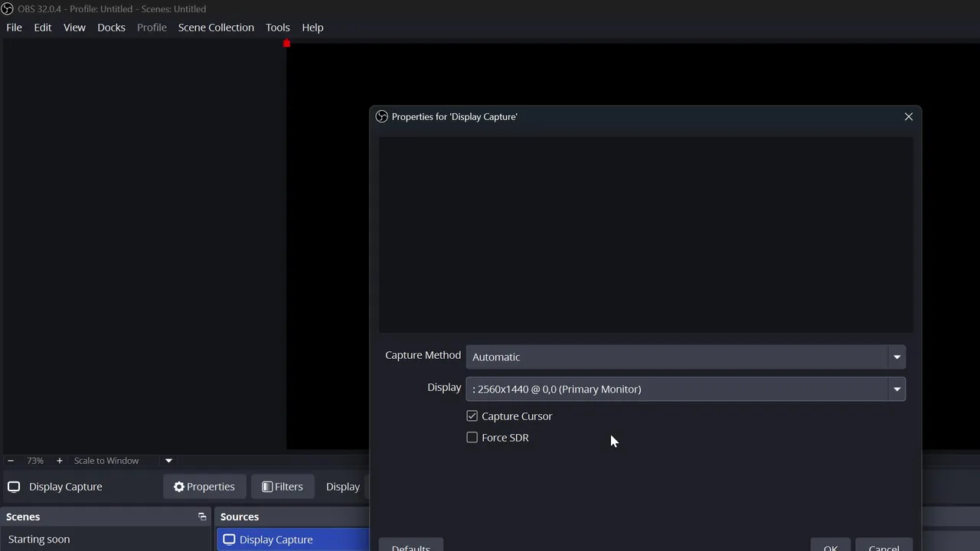This screenshot has height=551, width=980.
Task: Click the Sources dock header
Action: point(292,517)
